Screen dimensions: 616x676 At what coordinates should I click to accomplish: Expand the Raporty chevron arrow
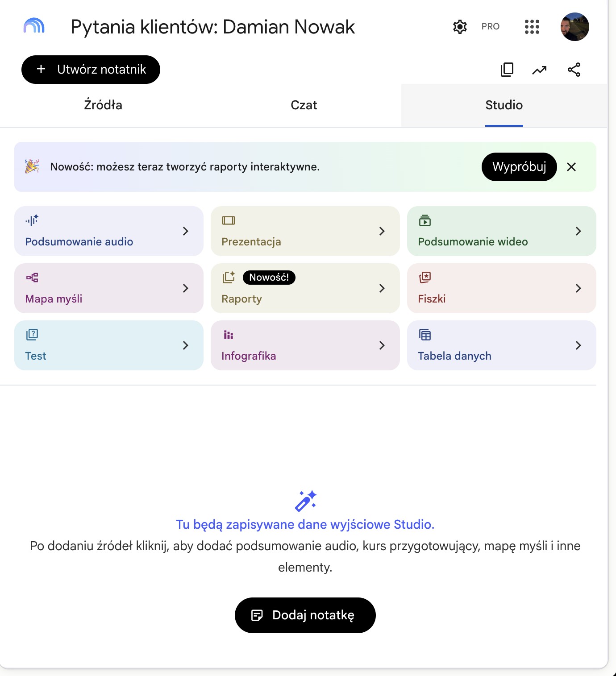[382, 288]
